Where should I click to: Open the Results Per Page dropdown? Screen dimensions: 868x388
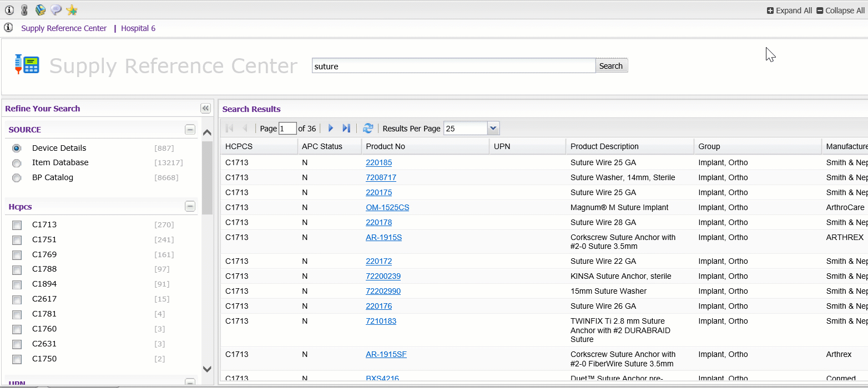(493, 128)
